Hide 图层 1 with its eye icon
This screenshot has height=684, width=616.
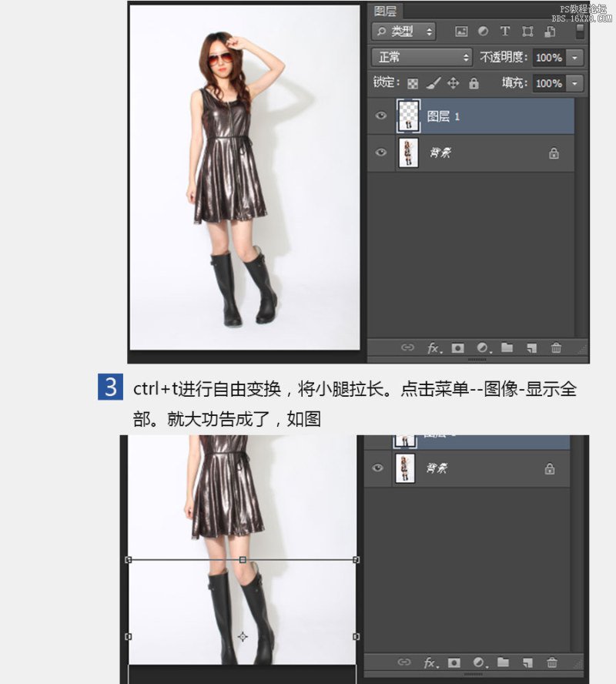coord(380,116)
